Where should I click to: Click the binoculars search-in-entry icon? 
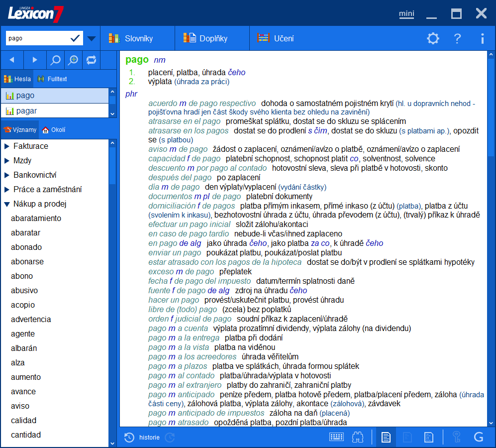(x=358, y=437)
